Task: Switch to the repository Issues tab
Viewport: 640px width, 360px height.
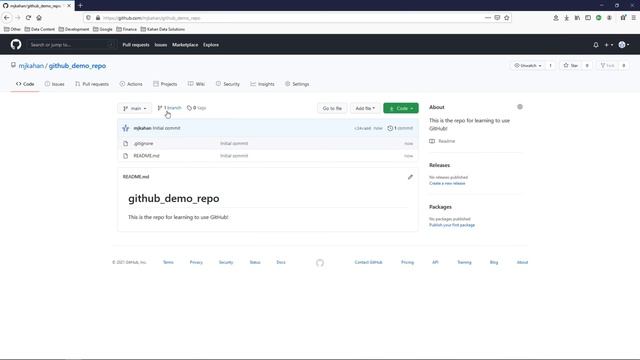Action: (x=55, y=84)
